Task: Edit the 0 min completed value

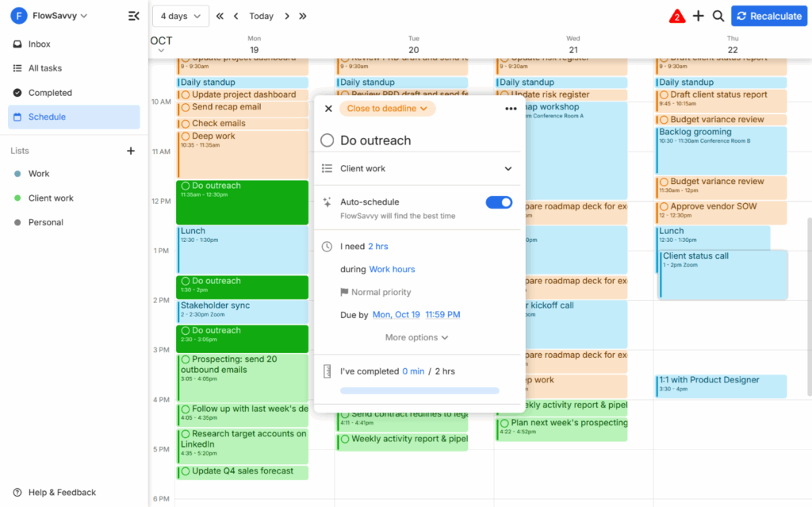Action: coord(413,371)
